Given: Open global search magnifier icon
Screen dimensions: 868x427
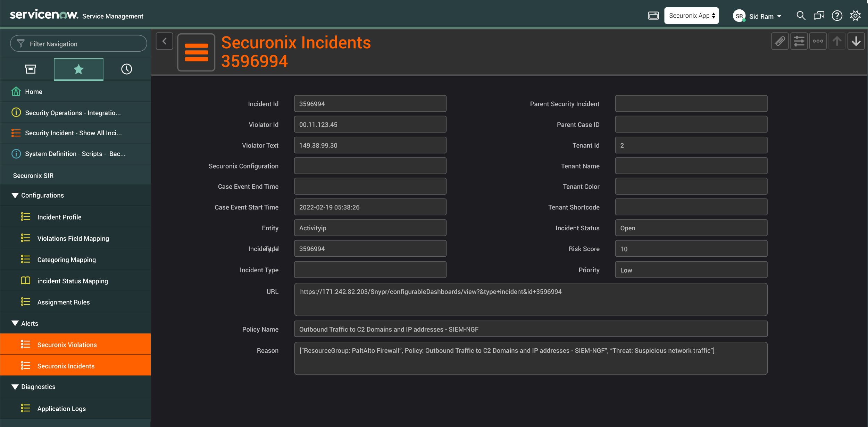Looking at the screenshot, I should (801, 16).
